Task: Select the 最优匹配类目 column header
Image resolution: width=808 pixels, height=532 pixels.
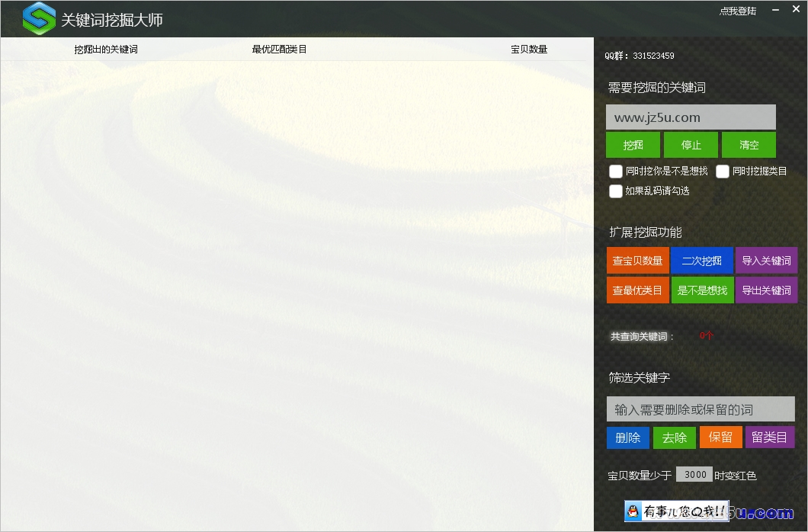Action: pyautogui.click(x=279, y=50)
